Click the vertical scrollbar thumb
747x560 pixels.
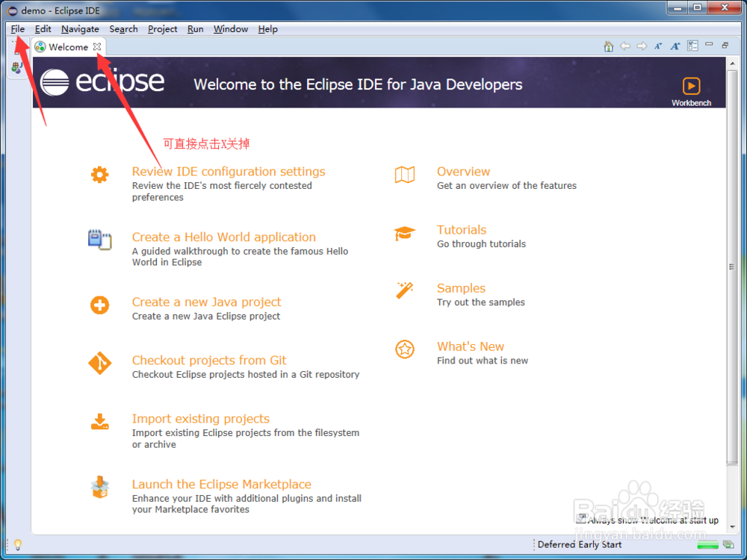(x=732, y=267)
